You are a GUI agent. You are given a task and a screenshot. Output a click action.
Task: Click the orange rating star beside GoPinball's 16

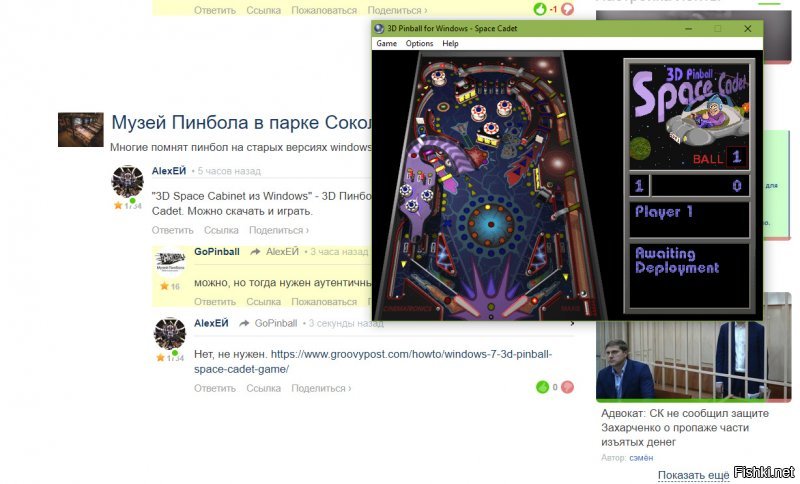[x=164, y=286]
